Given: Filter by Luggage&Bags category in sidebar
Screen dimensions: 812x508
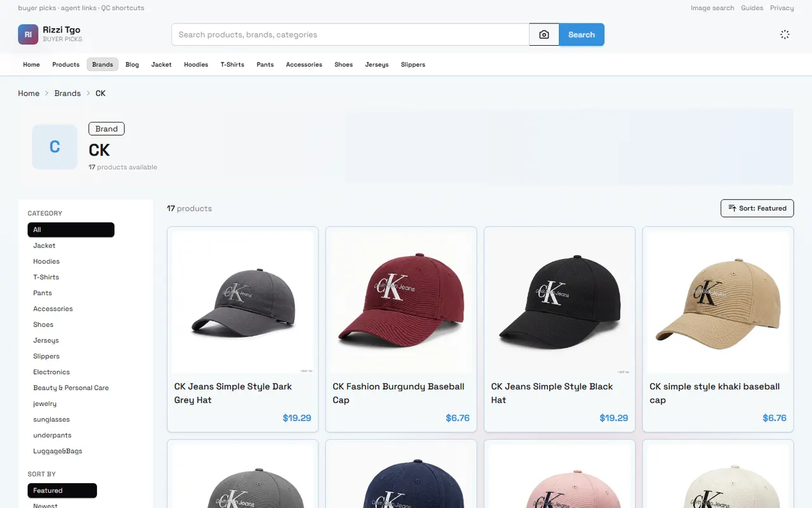Looking at the screenshot, I should pyautogui.click(x=58, y=451).
